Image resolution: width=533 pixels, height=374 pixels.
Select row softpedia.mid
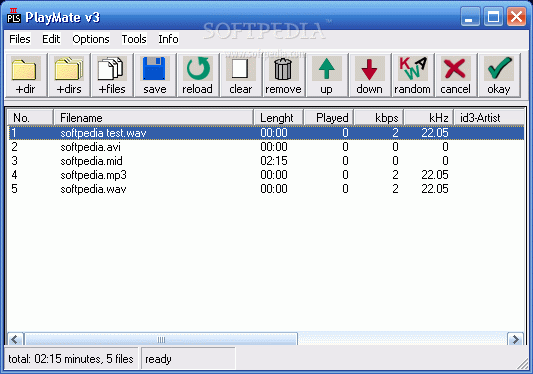point(266,161)
